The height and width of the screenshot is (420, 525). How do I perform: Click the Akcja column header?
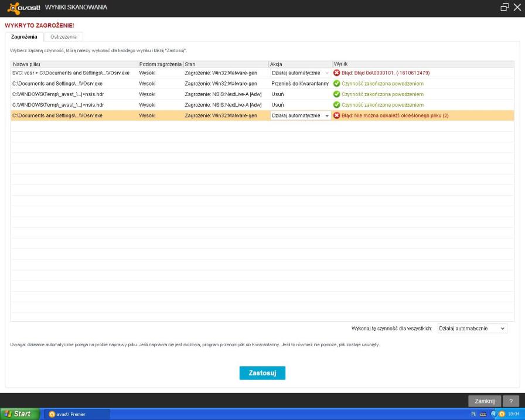pos(301,64)
